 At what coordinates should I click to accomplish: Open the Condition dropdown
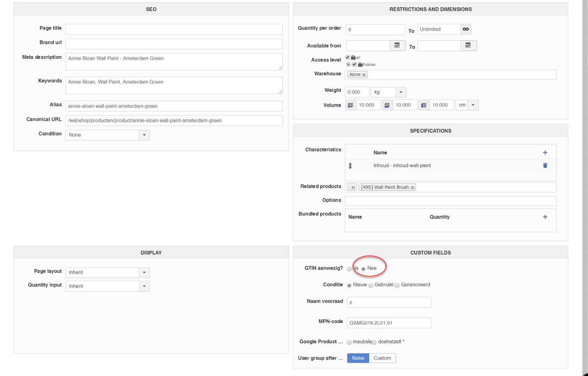pyautogui.click(x=144, y=135)
